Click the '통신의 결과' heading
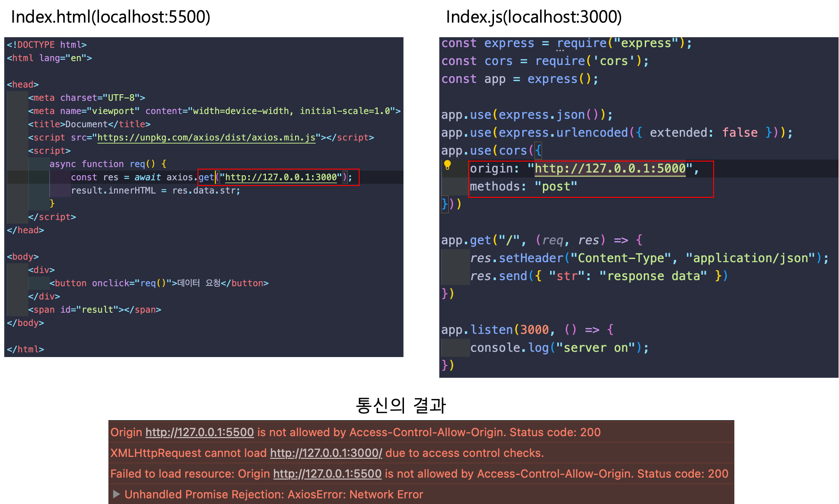This screenshot has width=839, height=504. pyautogui.click(x=401, y=405)
